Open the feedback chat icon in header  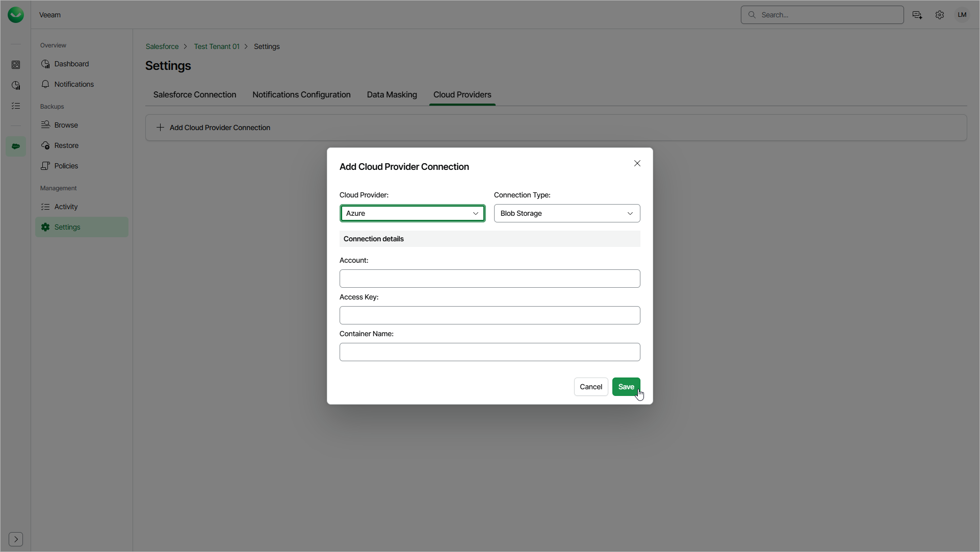coord(917,15)
